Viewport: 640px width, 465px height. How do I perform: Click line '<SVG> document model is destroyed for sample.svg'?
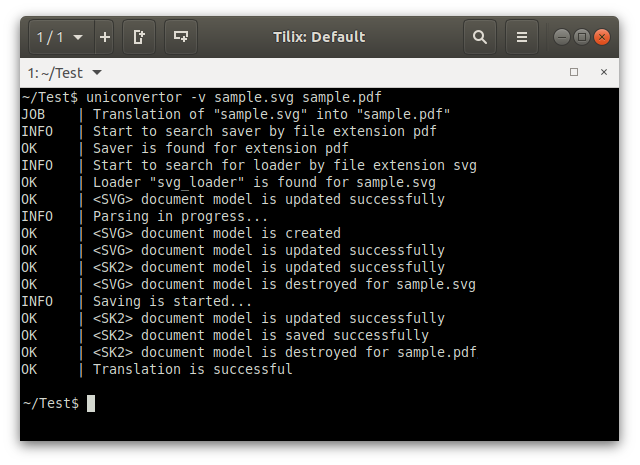(284, 285)
